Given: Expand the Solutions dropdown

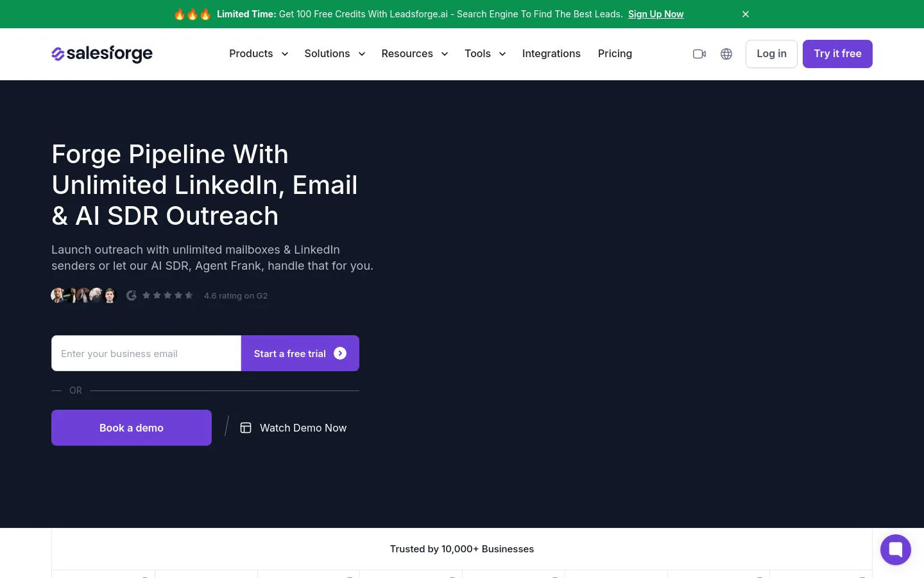Looking at the screenshot, I should [x=335, y=54].
